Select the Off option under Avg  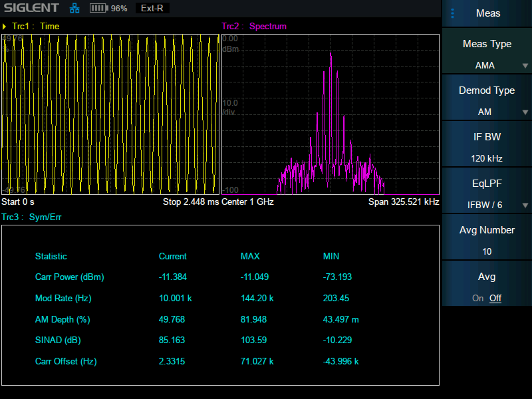click(x=495, y=298)
